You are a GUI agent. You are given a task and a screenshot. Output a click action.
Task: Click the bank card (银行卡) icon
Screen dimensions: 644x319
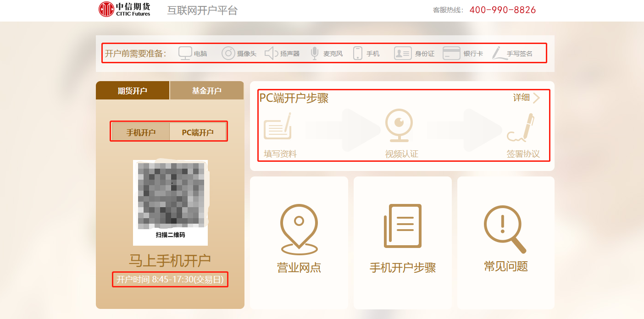pos(451,54)
